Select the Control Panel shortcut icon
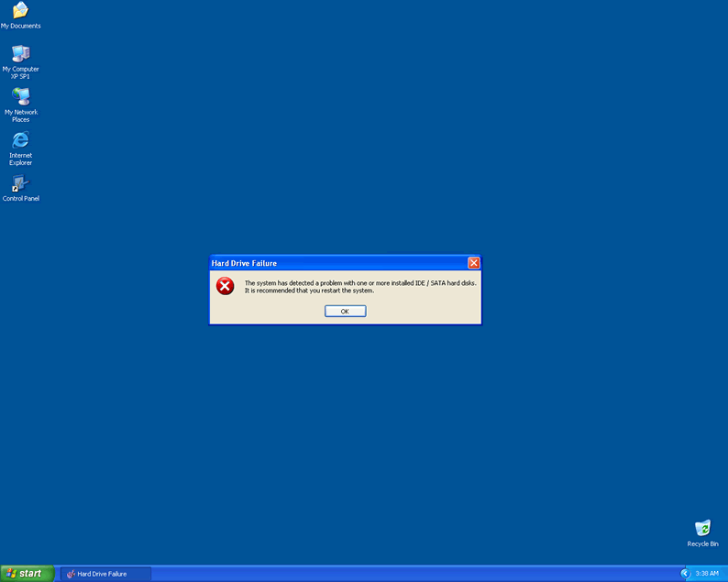728x582 pixels. [x=20, y=183]
